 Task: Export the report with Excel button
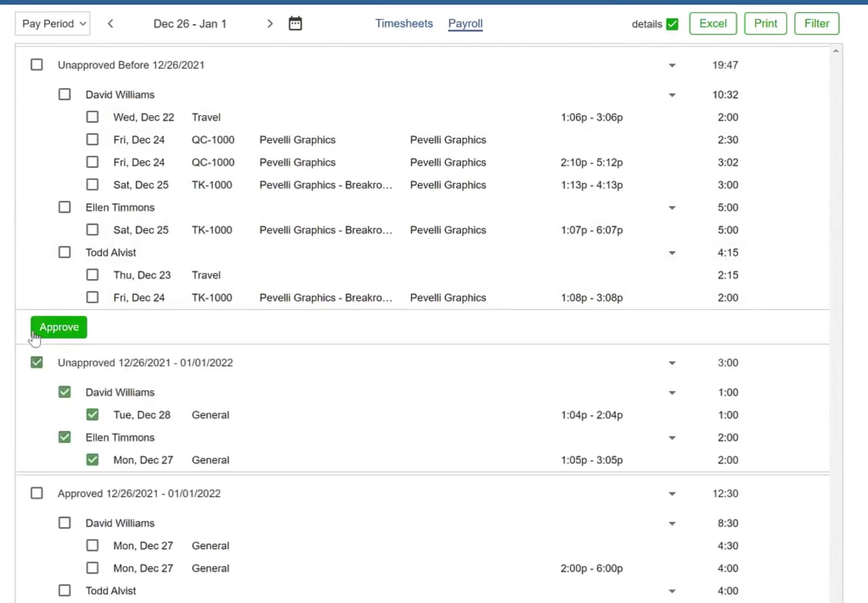(713, 23)
